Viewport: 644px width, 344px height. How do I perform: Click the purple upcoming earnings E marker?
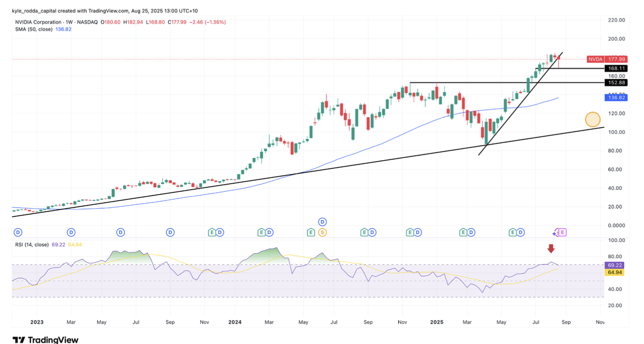tap(562, 232)
